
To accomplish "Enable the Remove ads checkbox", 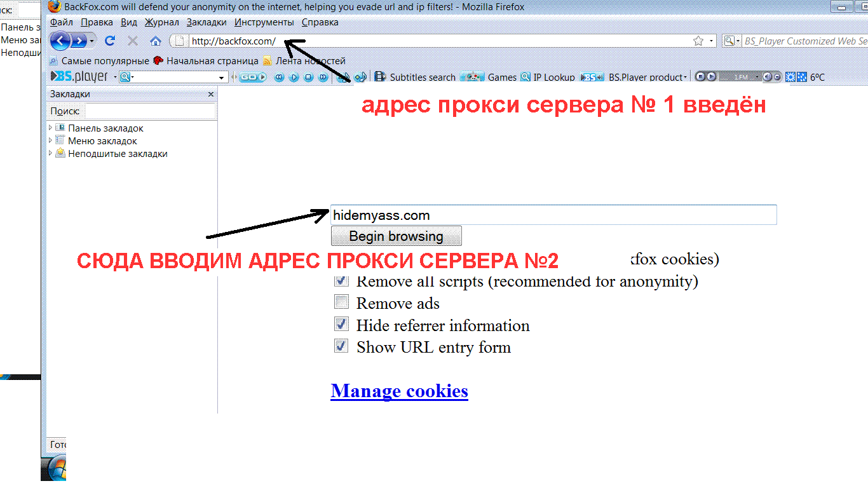I will pos(342,302).
